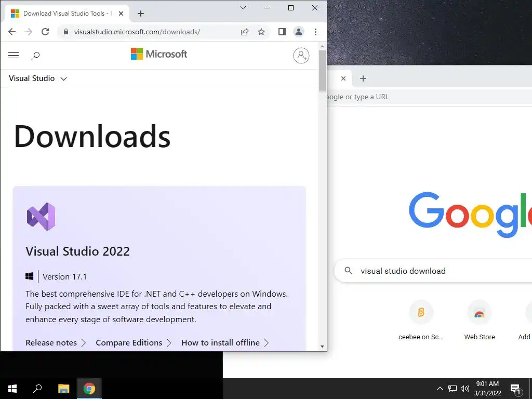The image size is (532, 399).
Task: Click the Google search box with visual studio download
Action: [433, 271]
